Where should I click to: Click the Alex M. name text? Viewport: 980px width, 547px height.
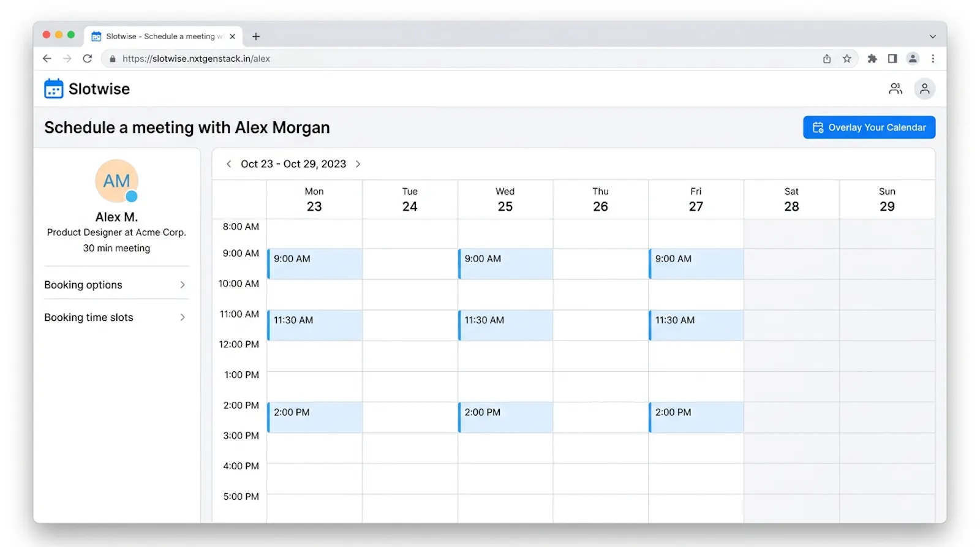(x=116, y=217)
